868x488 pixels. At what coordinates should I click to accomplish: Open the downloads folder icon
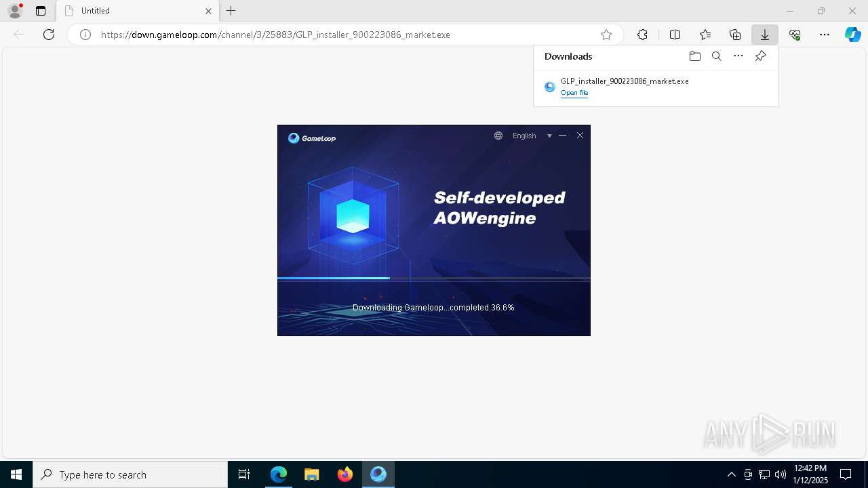click(695, 56)
